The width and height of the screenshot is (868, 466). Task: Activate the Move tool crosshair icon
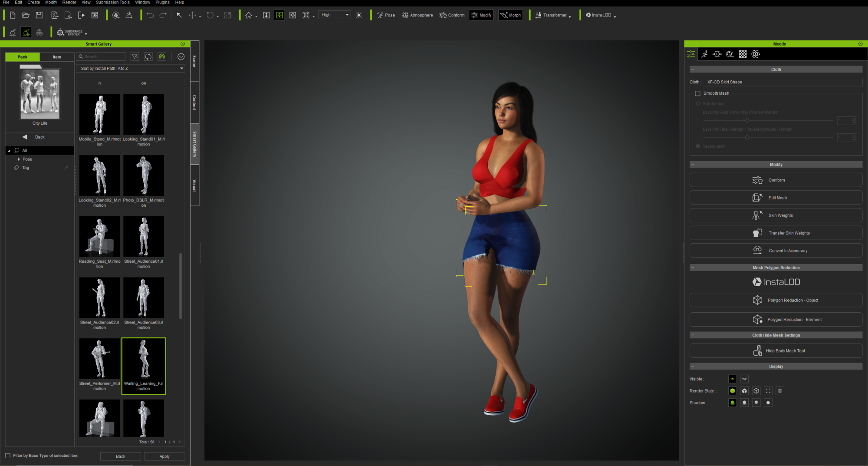pyautogui.click(x=192, y=15)
